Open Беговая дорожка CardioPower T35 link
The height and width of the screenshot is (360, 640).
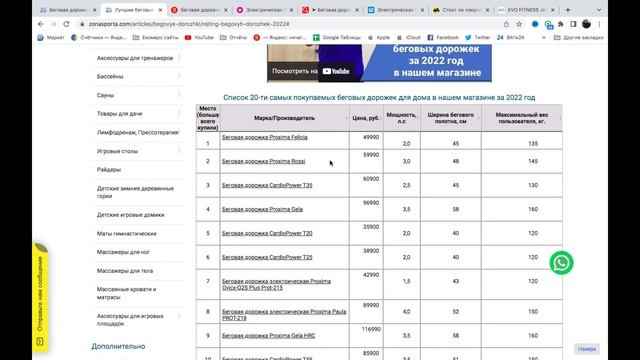(x=267, y=185)
